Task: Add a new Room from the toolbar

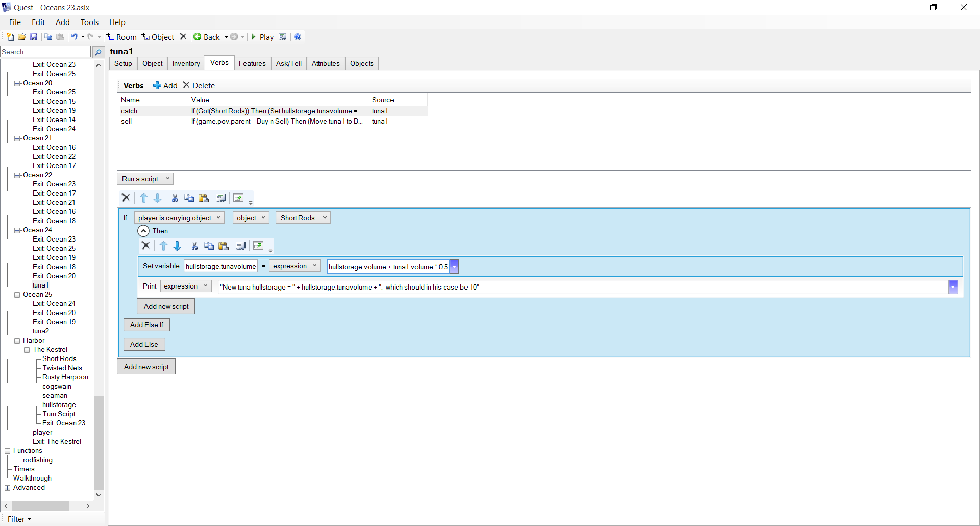Action: (121, 37)
